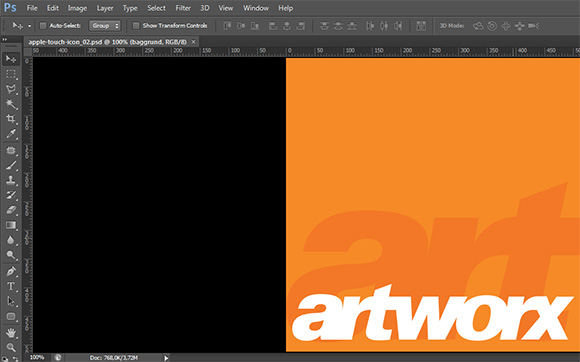The image size is (580, 362).
Task: Open the Image menu
Action: [77, 8]
